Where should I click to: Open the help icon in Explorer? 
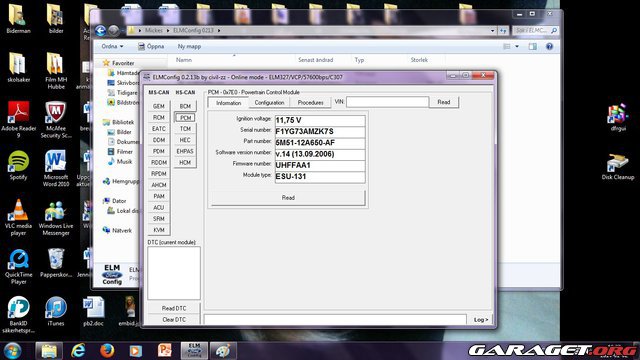click(549, 47)
